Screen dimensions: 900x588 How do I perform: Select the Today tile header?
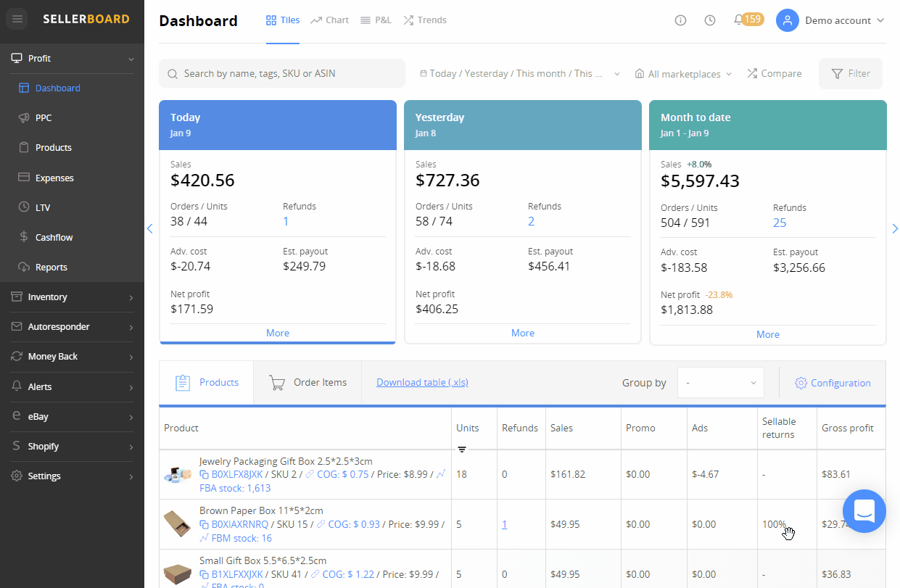[278, 125]
